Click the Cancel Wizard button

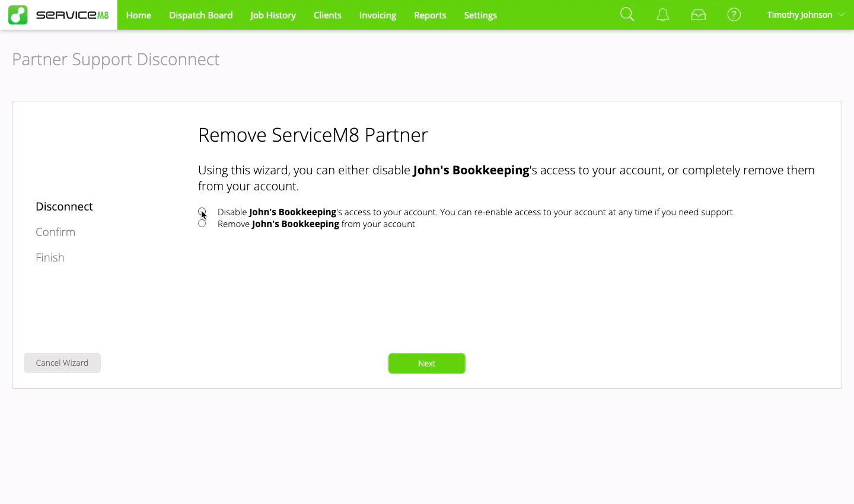62,363
